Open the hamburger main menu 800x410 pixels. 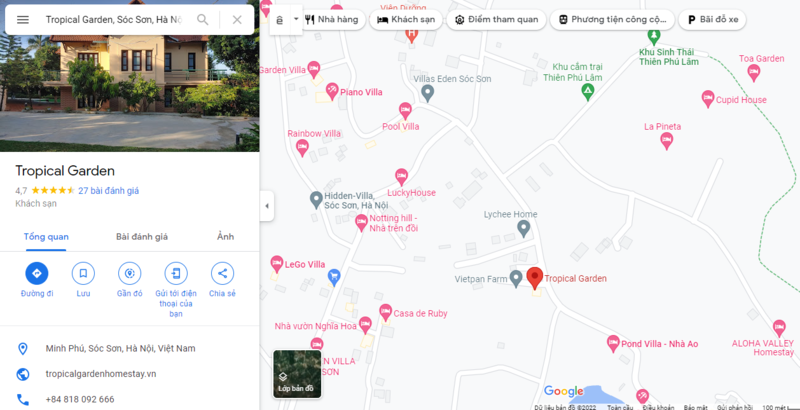point(23,20)
